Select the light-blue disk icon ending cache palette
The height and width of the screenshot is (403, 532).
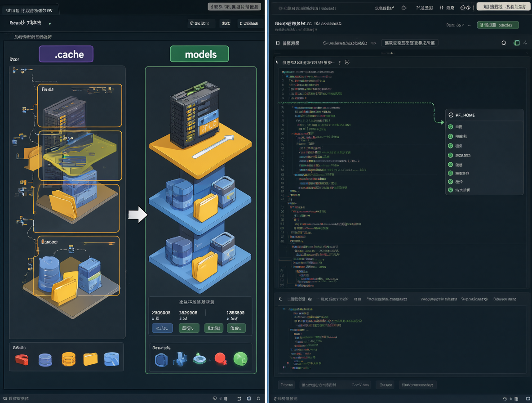point(111,359)
